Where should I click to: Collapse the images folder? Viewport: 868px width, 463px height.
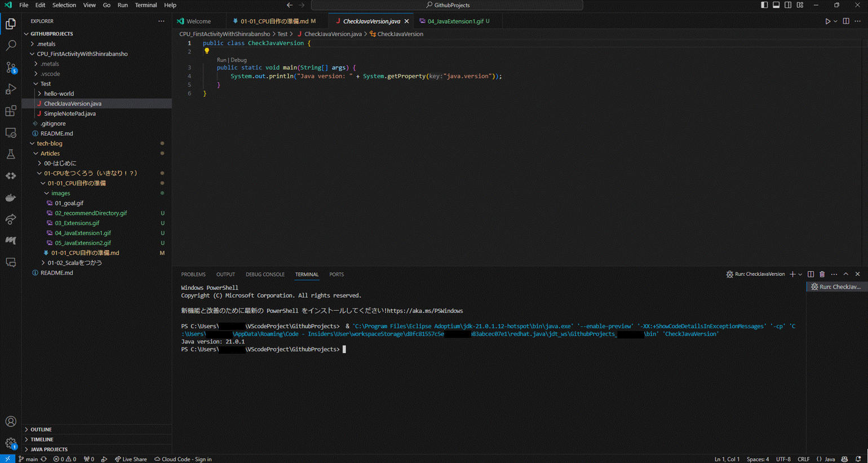[60, 193]
